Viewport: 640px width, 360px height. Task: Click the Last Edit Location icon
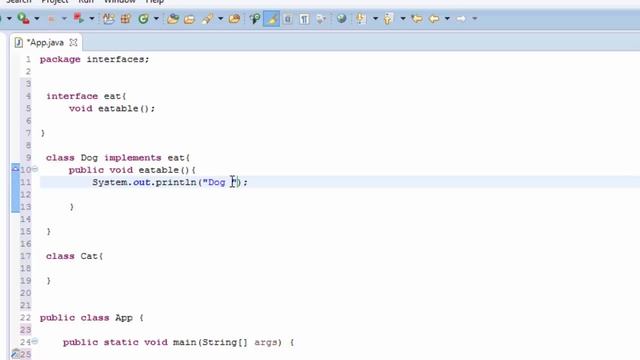coord(417,18)
